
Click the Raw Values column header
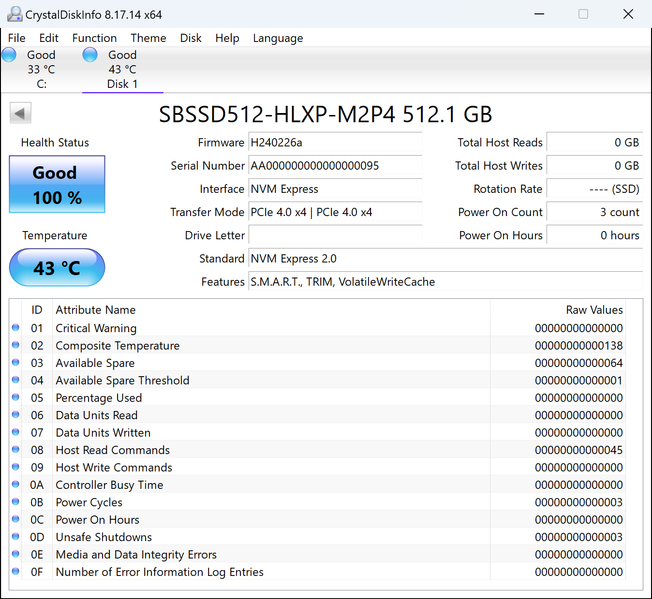click(x=594, y=310)
